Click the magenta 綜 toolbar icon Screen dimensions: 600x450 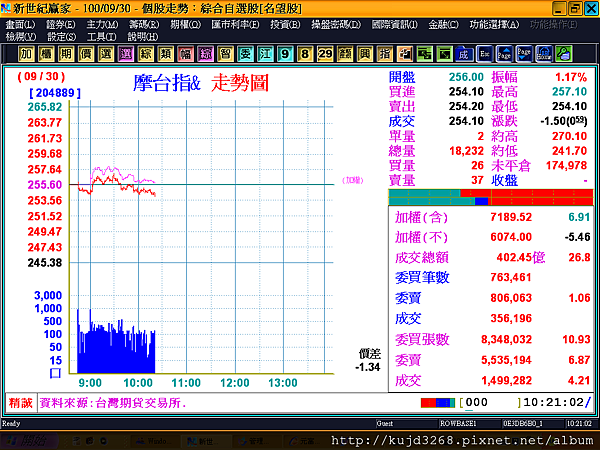pyautogui.click(x=205, y=54)
